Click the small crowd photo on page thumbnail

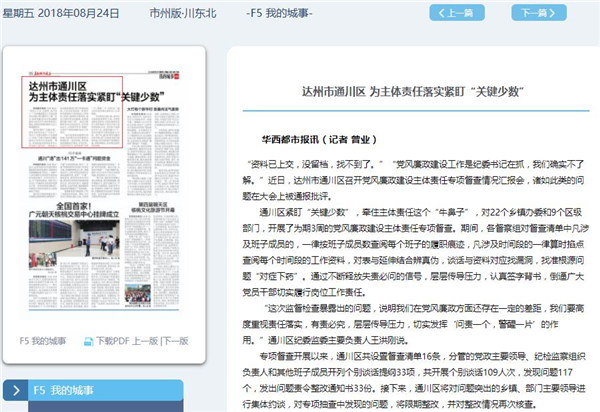(138, 295)
